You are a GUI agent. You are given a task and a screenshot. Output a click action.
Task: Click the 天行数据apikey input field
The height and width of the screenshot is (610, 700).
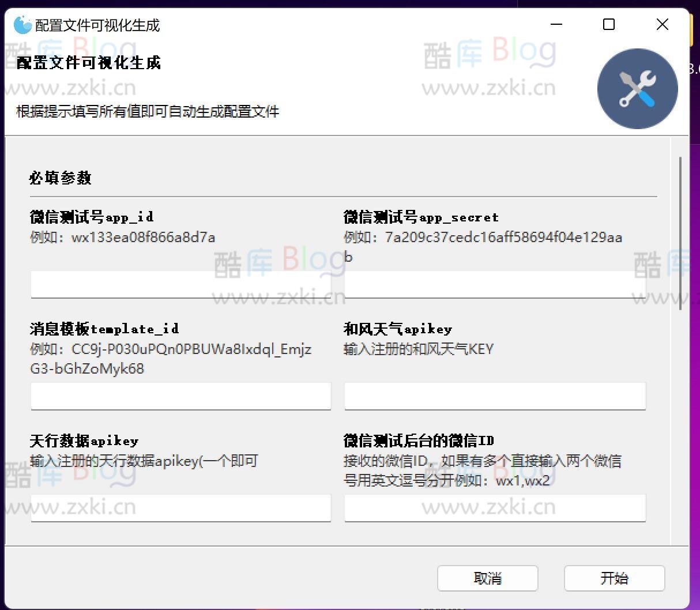(x=180, y=507)
